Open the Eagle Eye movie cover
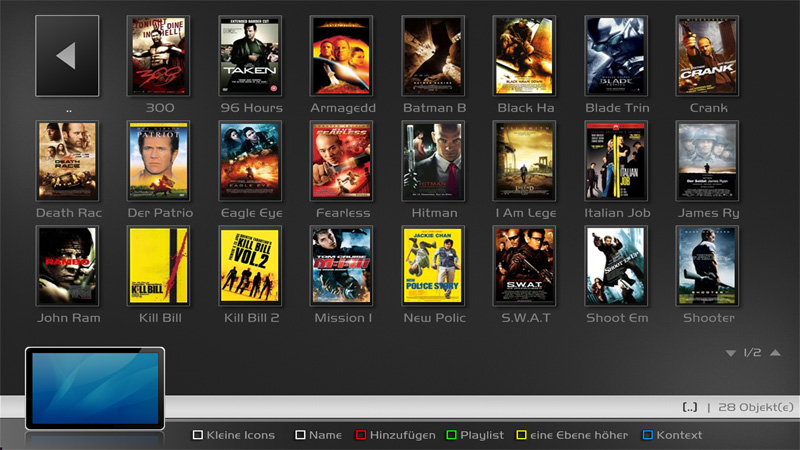This screenshot has height=450, width=800. (250, 161)
